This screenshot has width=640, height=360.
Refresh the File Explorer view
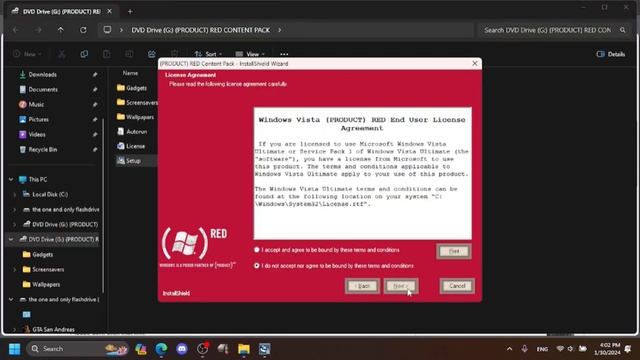tap(83, 30)
